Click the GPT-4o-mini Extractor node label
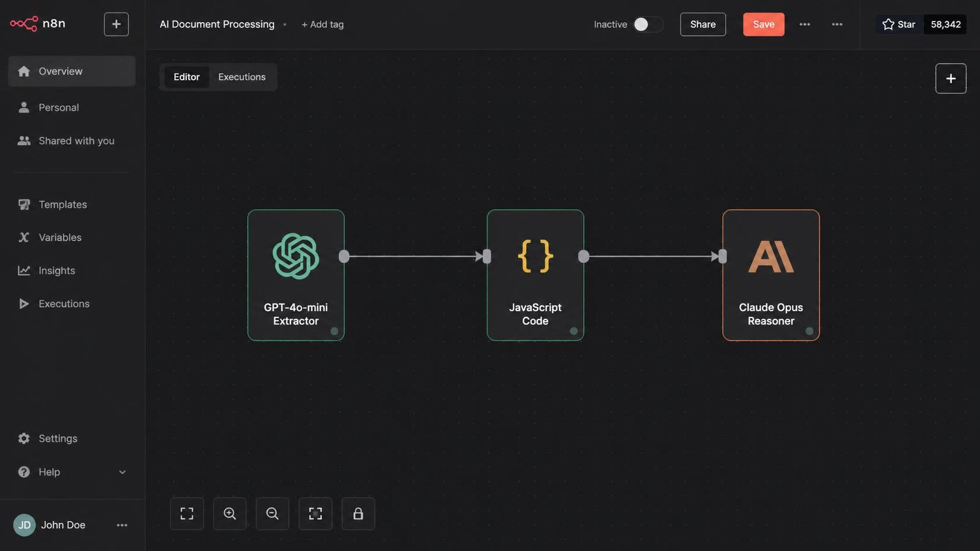This screenshot has height=551, width=980. [296, 314]
